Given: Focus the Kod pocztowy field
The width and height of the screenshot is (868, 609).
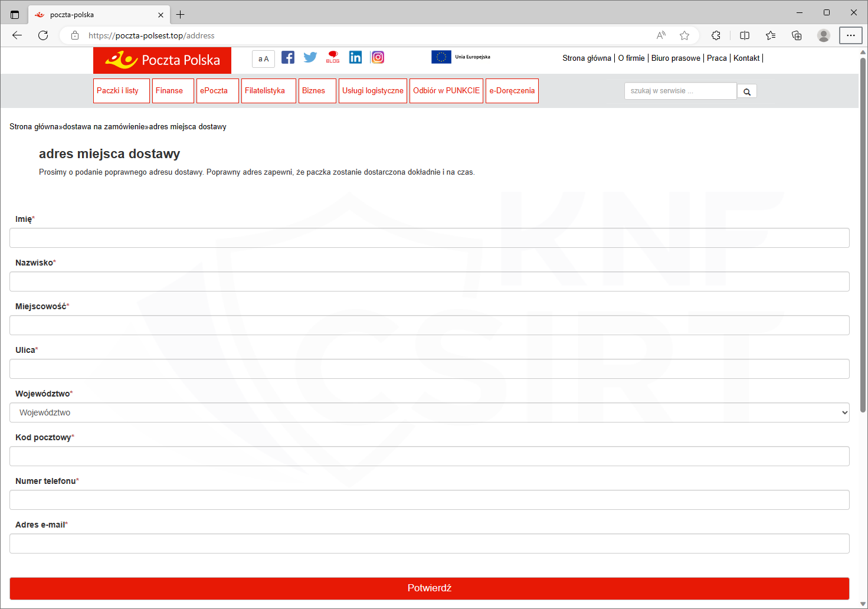Looking at the screenshot, I should pos(429,456).
